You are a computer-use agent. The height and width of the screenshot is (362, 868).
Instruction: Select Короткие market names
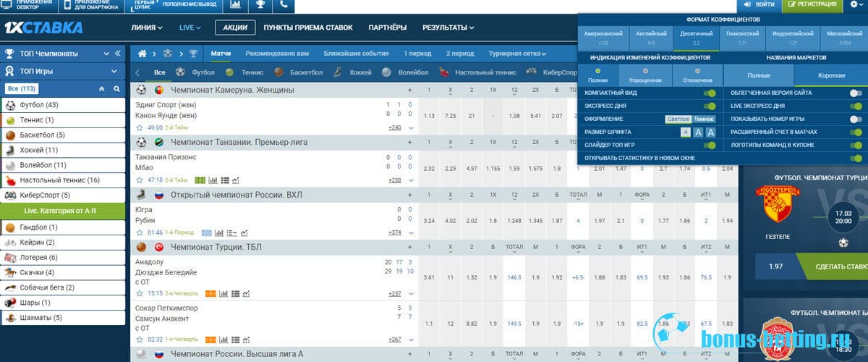click(830, 75)
